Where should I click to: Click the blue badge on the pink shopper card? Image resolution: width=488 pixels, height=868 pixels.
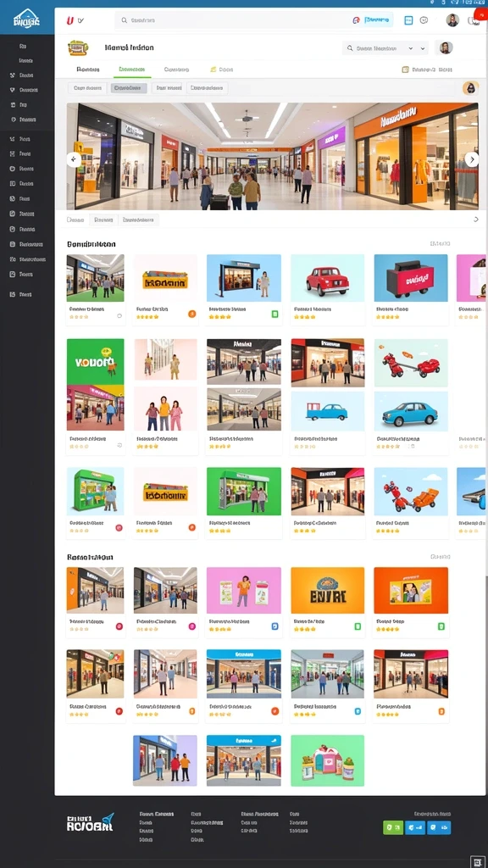(274, 626)
